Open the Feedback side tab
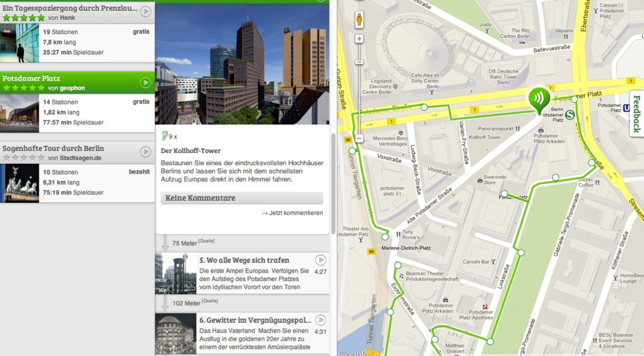644x356 pixels. pyautogui.click(x=636, y=113)
